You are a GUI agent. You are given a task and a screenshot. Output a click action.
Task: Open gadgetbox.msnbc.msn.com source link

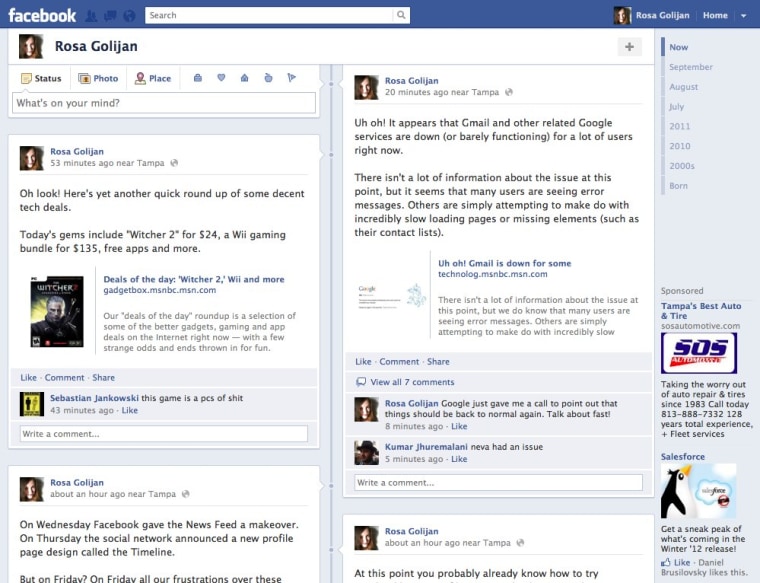[159, 290]
